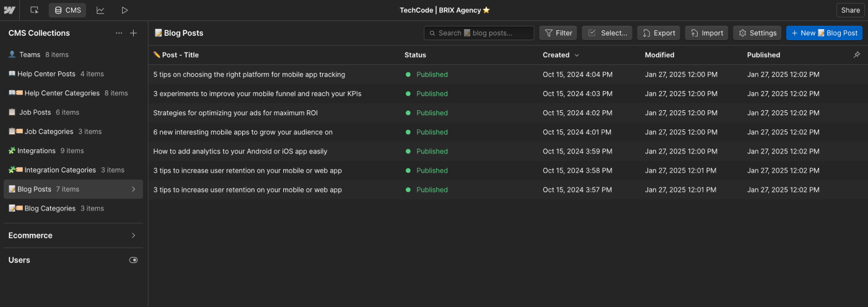This screenshot has width=868, height=307.
Task: Select the Job Categories collection
Action: tap(73, 131)
